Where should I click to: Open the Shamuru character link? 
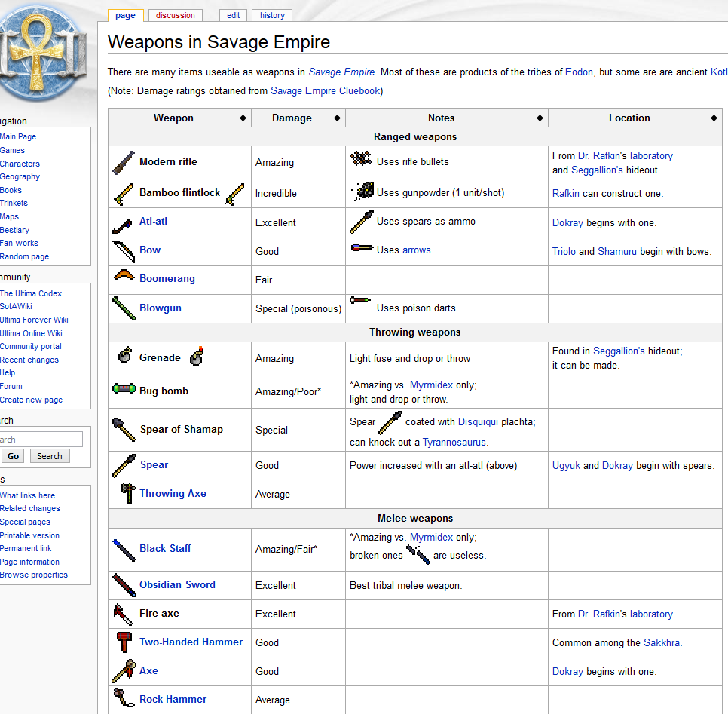click(617, 251)
